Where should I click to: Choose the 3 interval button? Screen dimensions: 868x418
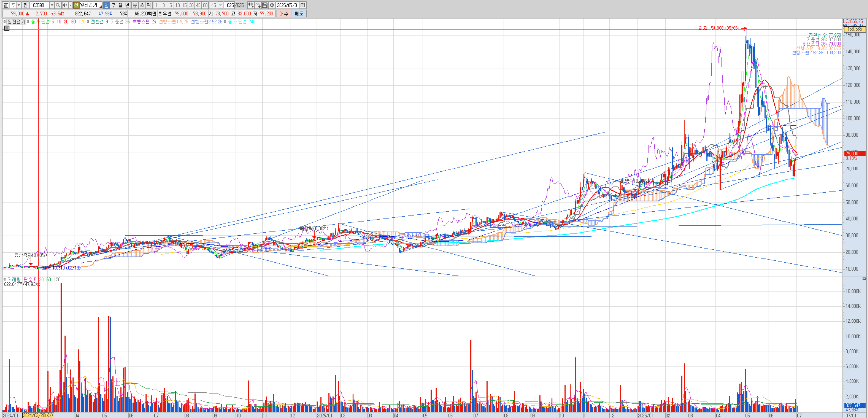click(x=164, y=5)
